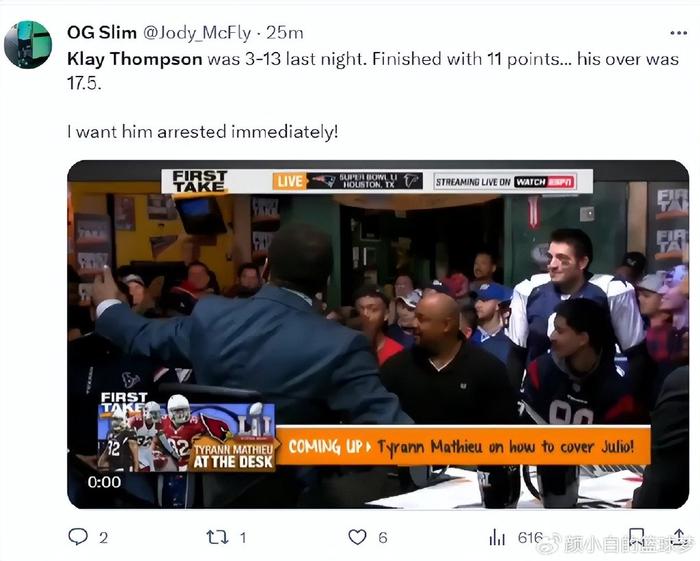Click the retweet arrows icon

(217, 537)
